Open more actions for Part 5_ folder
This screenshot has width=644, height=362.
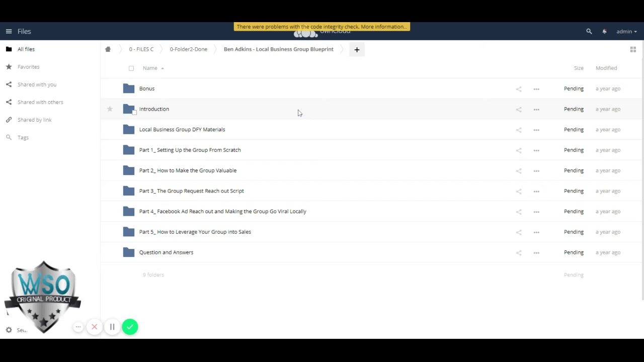pos(536,232)
